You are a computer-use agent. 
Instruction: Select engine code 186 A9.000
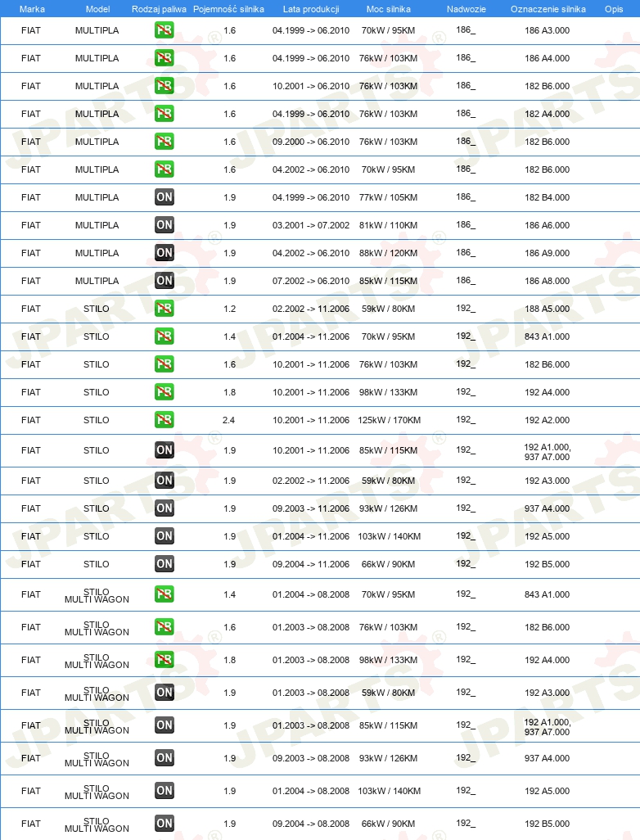click(547, 254)
